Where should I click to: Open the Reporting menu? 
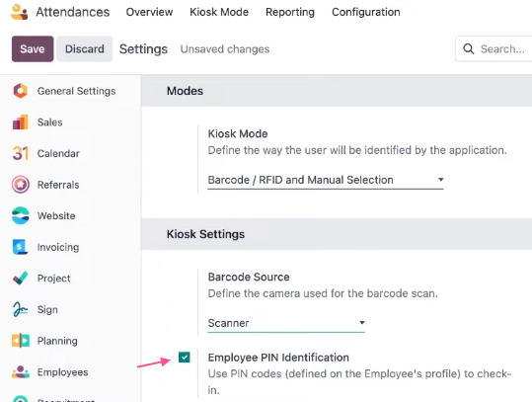pyautogui.click(x=290, y=12)
